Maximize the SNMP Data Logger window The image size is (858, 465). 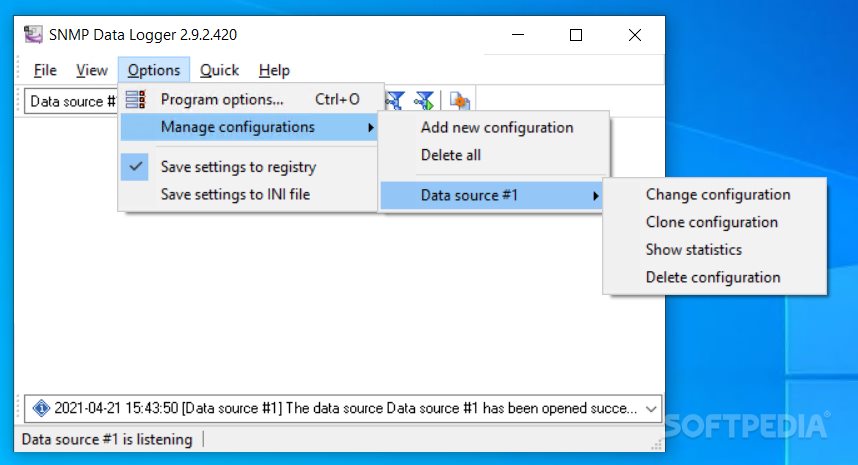pos(576,35)
